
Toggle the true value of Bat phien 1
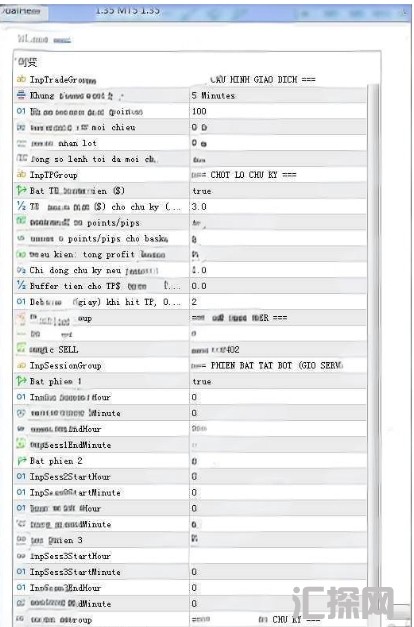278,381
